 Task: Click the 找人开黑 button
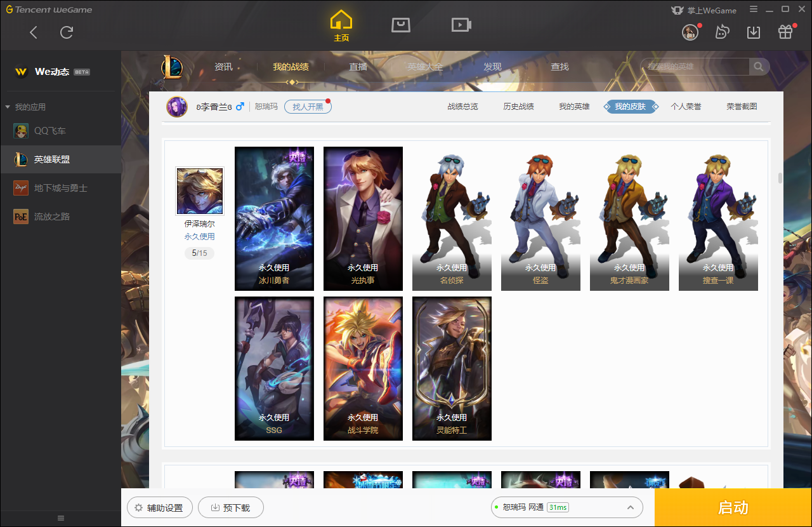pyautogui.click(x=308, y=107)
